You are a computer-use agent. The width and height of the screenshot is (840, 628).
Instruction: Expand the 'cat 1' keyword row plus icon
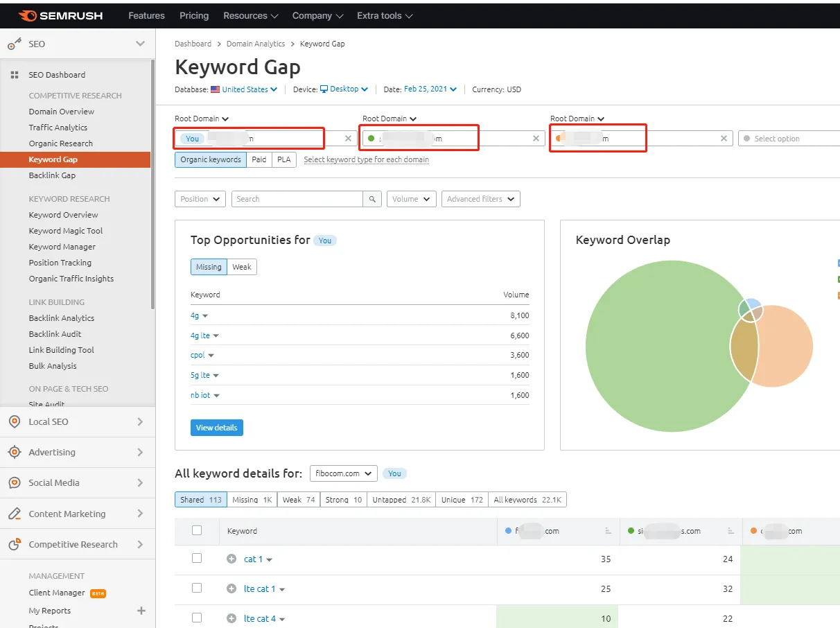(x=231, y=559)
